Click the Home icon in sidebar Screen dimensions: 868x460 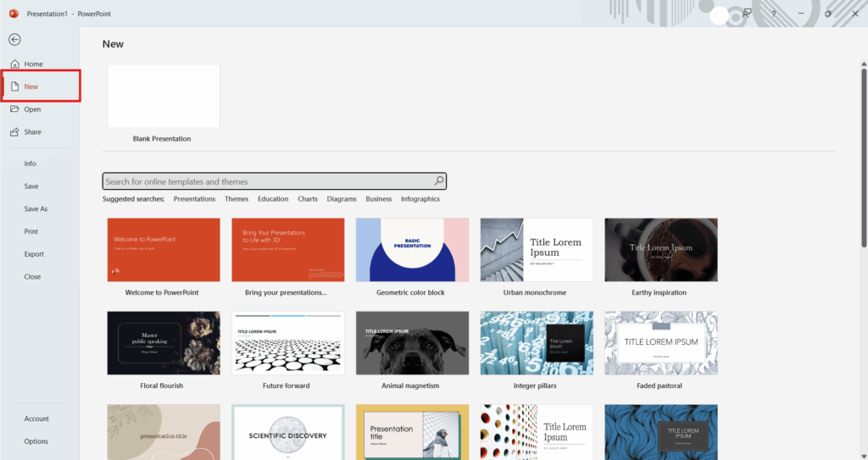point(14,64)
